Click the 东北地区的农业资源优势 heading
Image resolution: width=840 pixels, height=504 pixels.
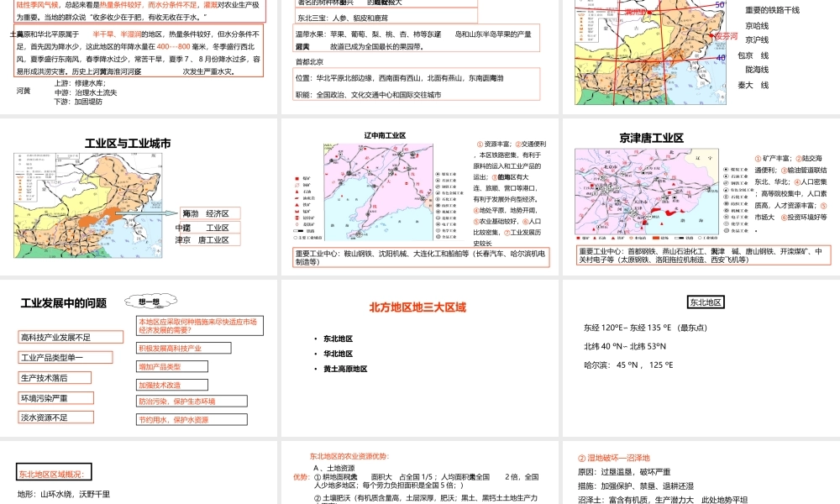pos(349,456)
